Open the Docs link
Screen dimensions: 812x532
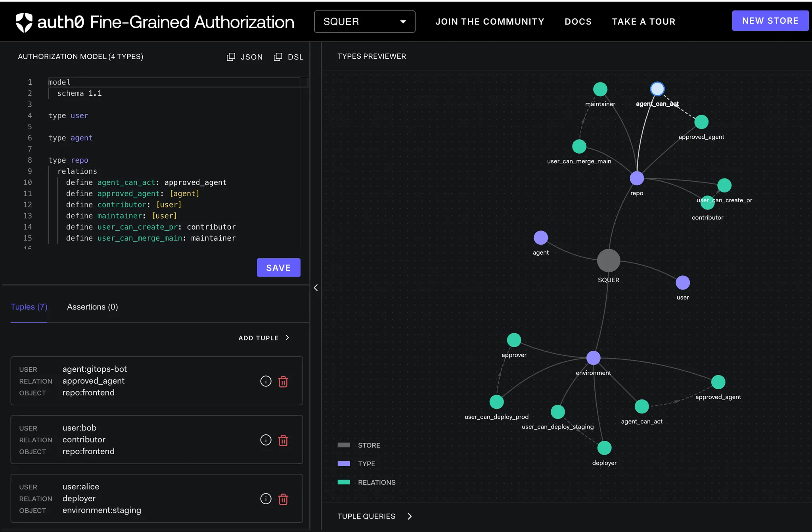[x=578, y=22]
